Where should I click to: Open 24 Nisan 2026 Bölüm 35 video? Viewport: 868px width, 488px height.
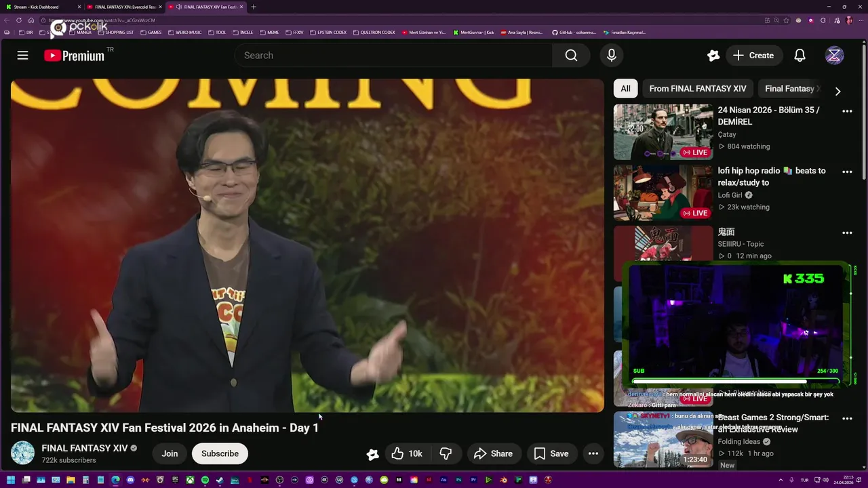769,116
